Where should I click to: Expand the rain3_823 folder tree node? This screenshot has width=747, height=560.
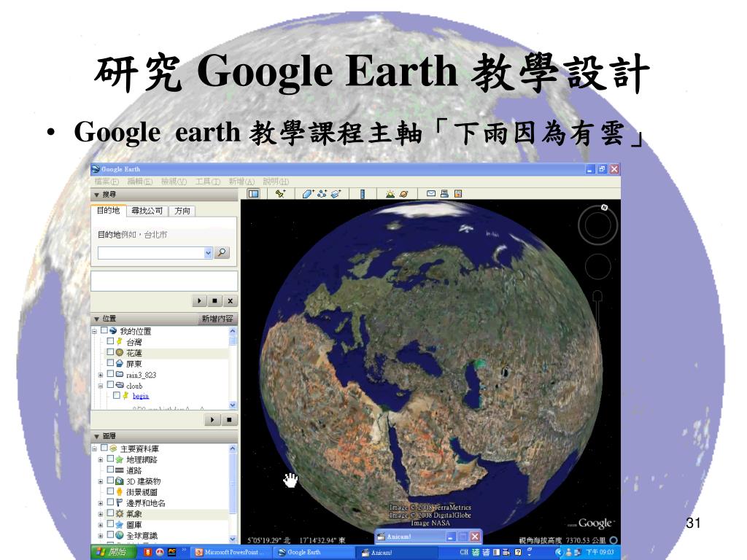click(101, 375)
